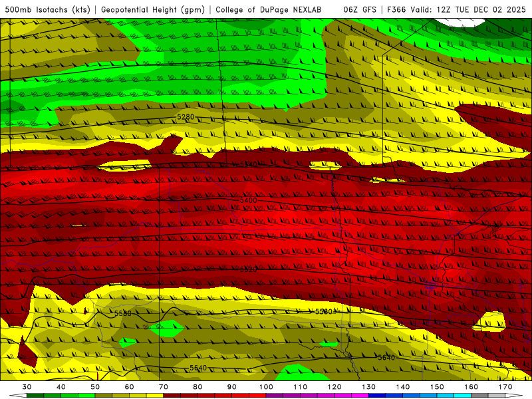Click the 100 value on color scale

(267, 387)
